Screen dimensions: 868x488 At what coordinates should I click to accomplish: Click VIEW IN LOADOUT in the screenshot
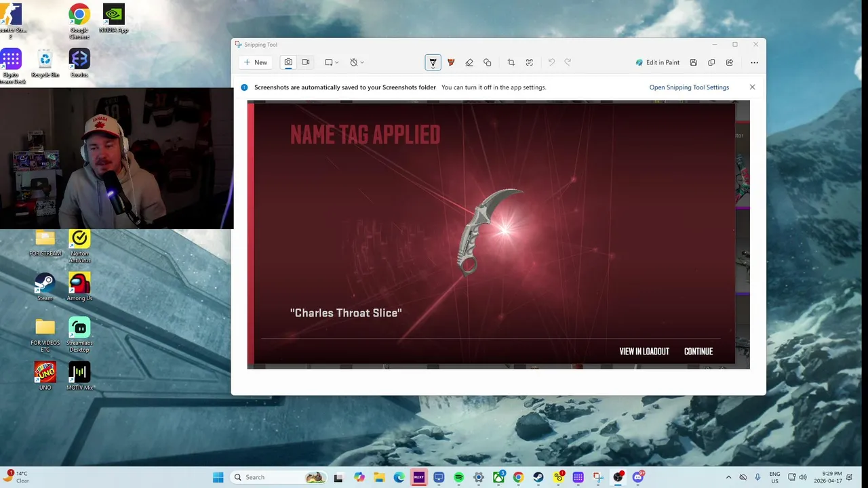click(x=644, y=351)
